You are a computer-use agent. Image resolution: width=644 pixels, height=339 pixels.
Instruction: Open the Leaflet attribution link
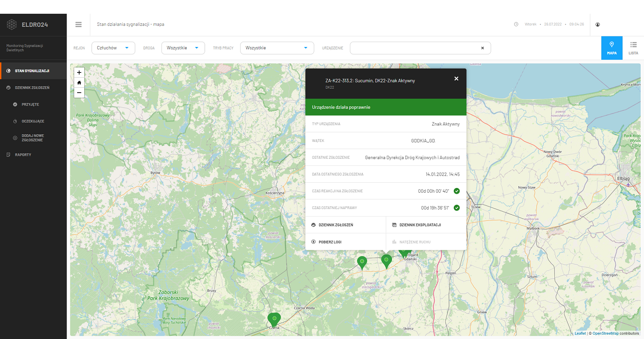(x=580, y=333)
